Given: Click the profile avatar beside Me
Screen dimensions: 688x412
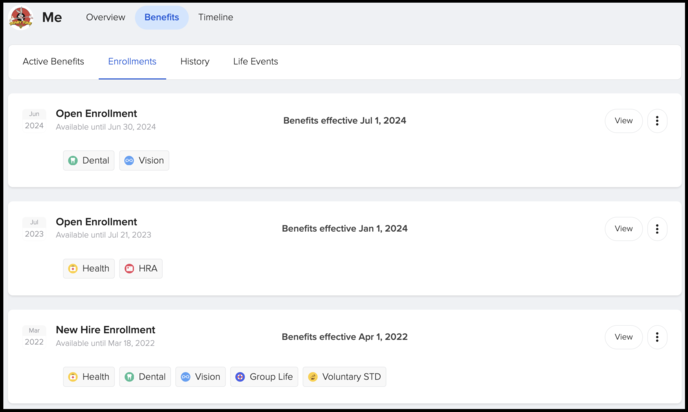Looking at the screenshot, I should [21, 18].
